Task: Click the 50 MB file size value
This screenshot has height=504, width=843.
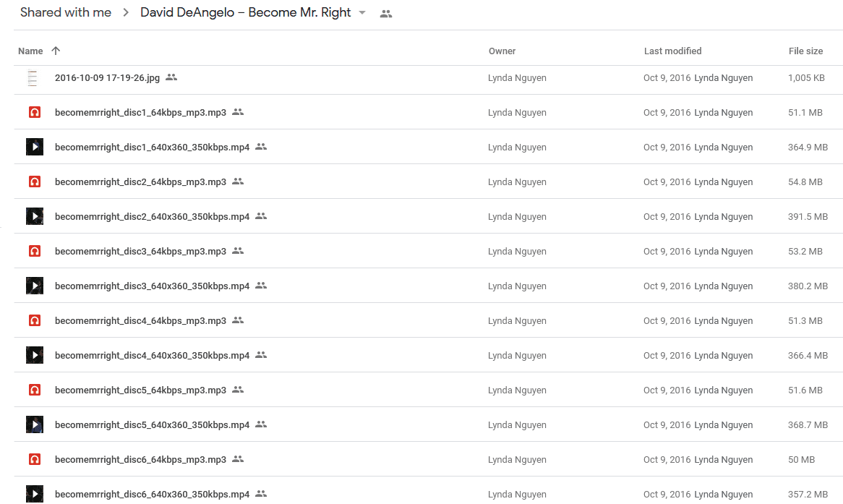Action: 801,460
